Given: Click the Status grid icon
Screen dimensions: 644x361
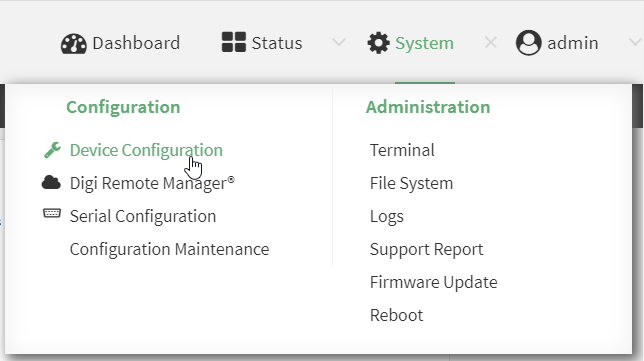Looking at the screenshot, I should [x=234, y=42].
